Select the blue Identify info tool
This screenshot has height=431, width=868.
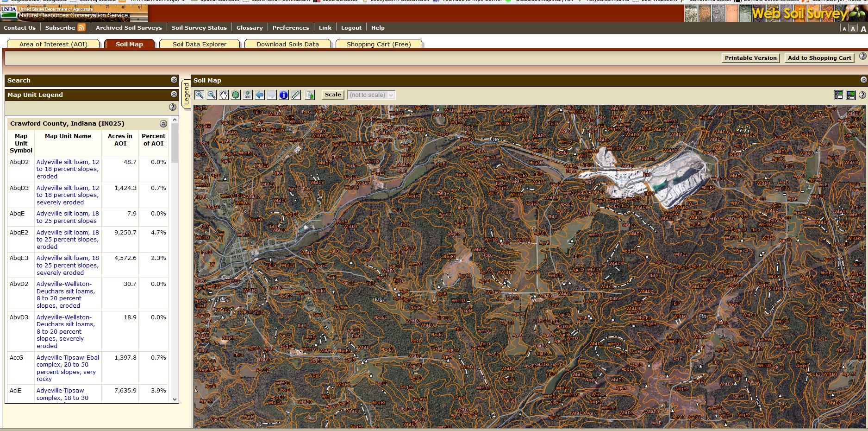pos(284,95)
